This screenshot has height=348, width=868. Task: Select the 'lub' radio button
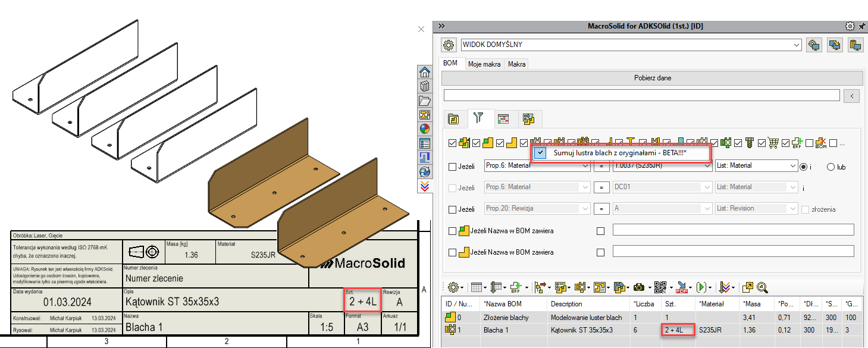point(831,167)
